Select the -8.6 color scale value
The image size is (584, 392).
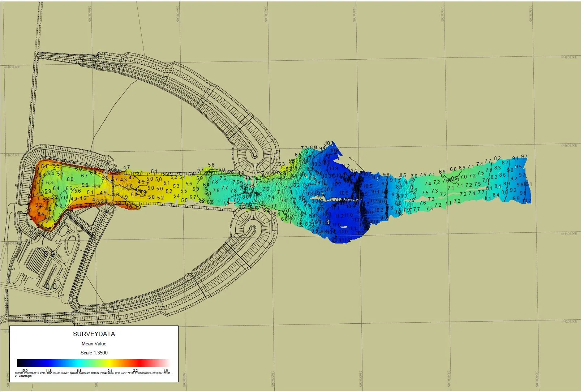point(78,371)
